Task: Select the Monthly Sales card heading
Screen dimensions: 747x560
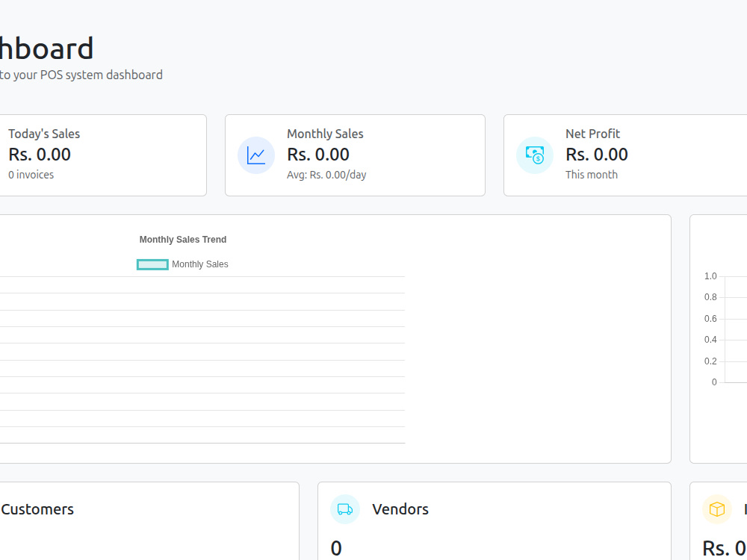Action: coord(326,134)
